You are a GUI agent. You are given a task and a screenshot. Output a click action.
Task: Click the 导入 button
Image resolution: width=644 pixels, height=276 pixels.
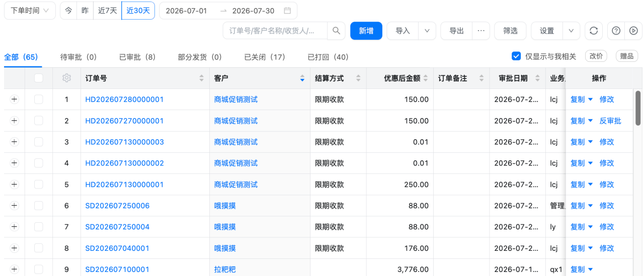click(x=403, y=31)
